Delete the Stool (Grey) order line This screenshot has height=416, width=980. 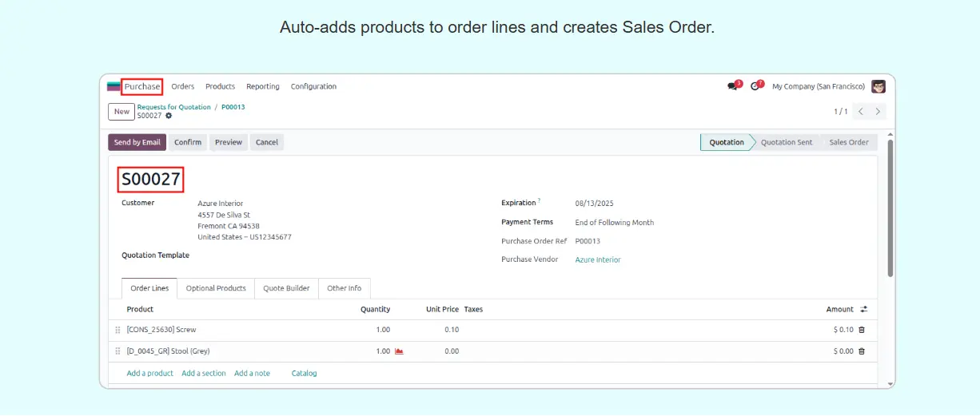pos(862,351)
